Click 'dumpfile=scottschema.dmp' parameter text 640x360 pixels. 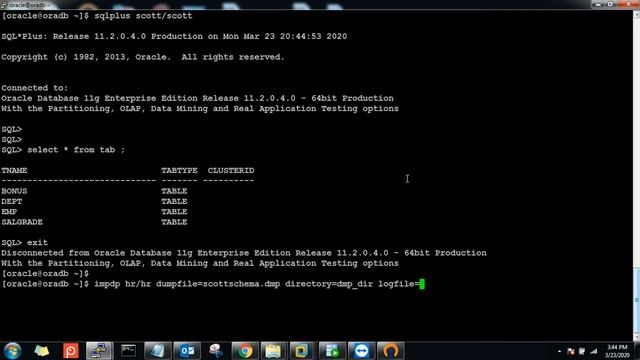click(218, 284)
